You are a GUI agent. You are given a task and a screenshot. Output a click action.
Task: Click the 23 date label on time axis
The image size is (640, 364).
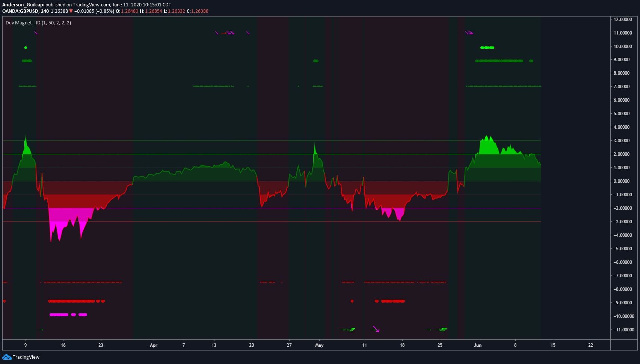101,345
